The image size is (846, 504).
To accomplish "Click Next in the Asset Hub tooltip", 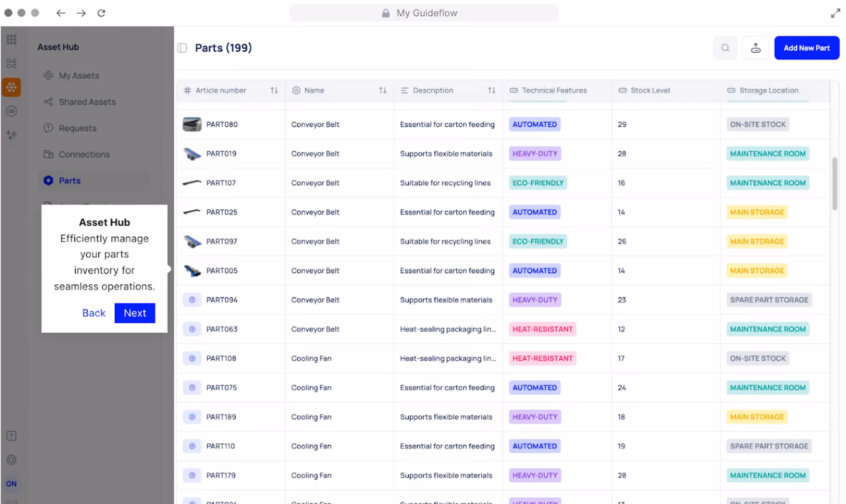I will tap(135, 313).
